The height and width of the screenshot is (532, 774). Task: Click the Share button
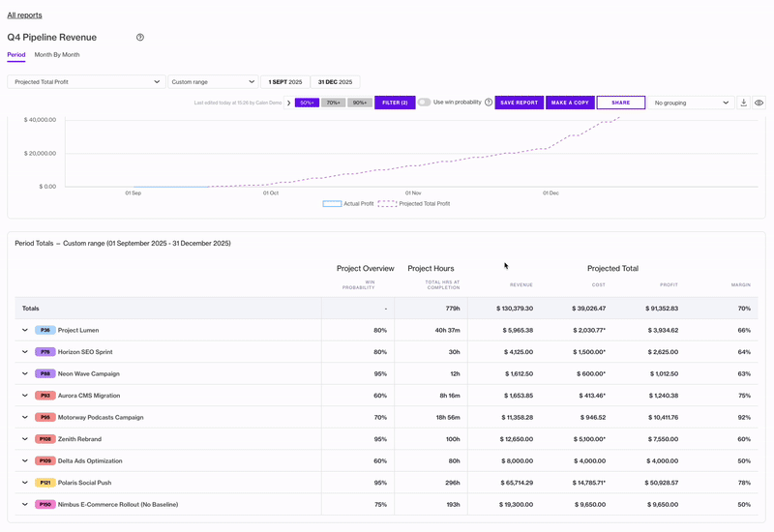click(x=621, y=103)
